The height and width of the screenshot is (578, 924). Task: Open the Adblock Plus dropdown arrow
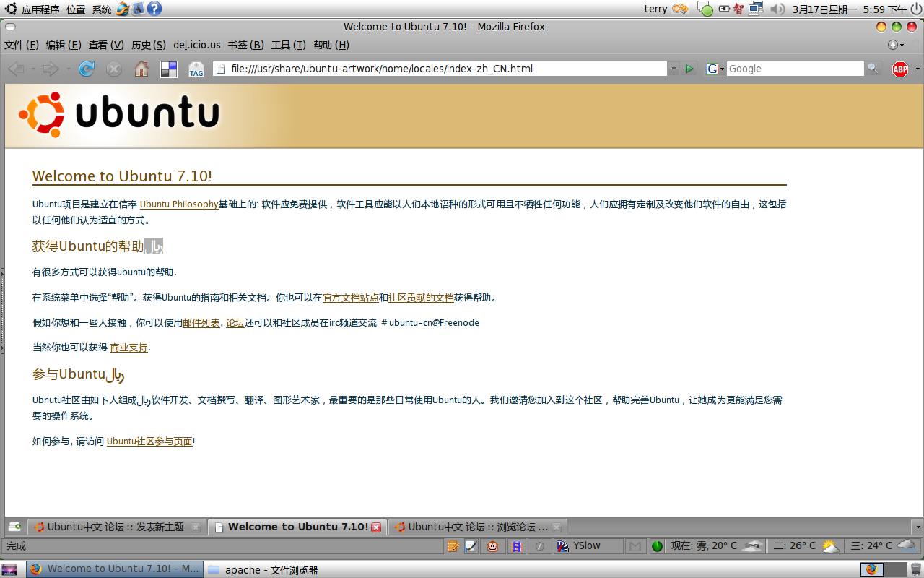coord(918,69)
